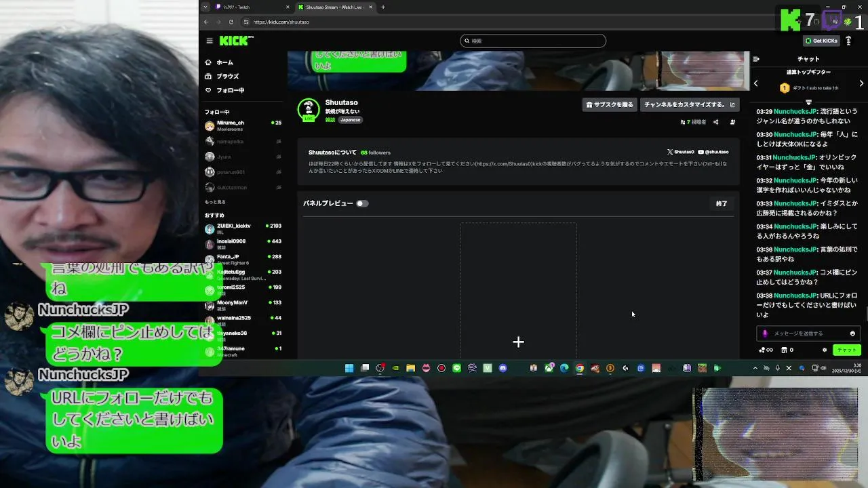Click the purple chat identity icon
868x488 pixels.
766,333
